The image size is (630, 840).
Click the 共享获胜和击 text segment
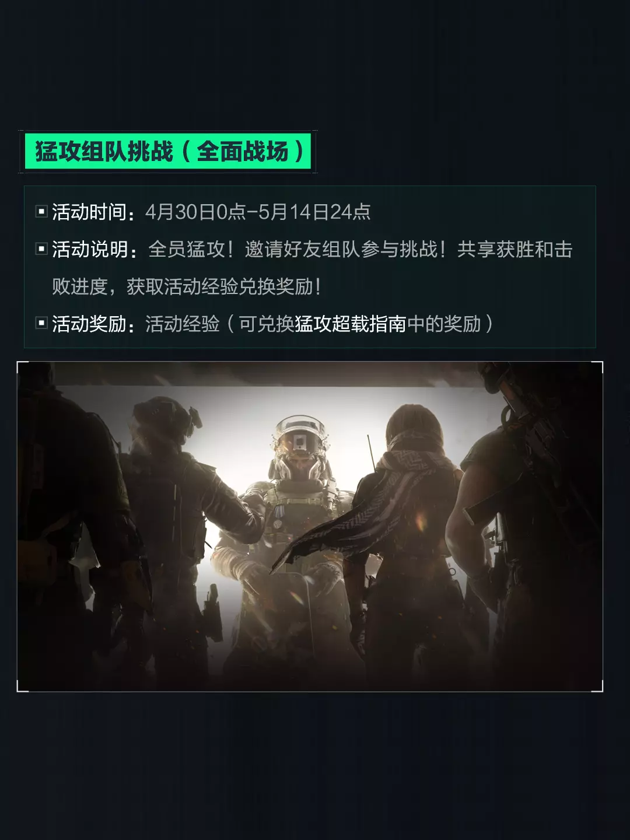(514, 249)
